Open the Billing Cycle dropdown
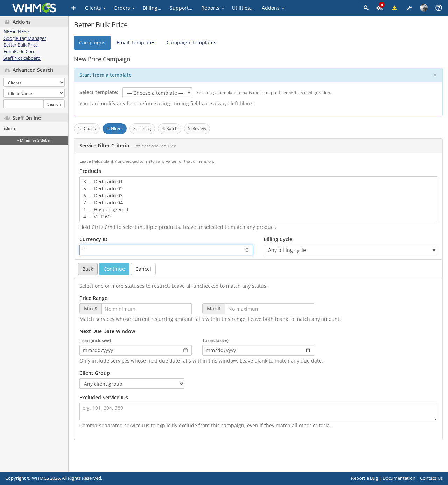This screenshot has width=448, height=485. click(x=350, y=250)
